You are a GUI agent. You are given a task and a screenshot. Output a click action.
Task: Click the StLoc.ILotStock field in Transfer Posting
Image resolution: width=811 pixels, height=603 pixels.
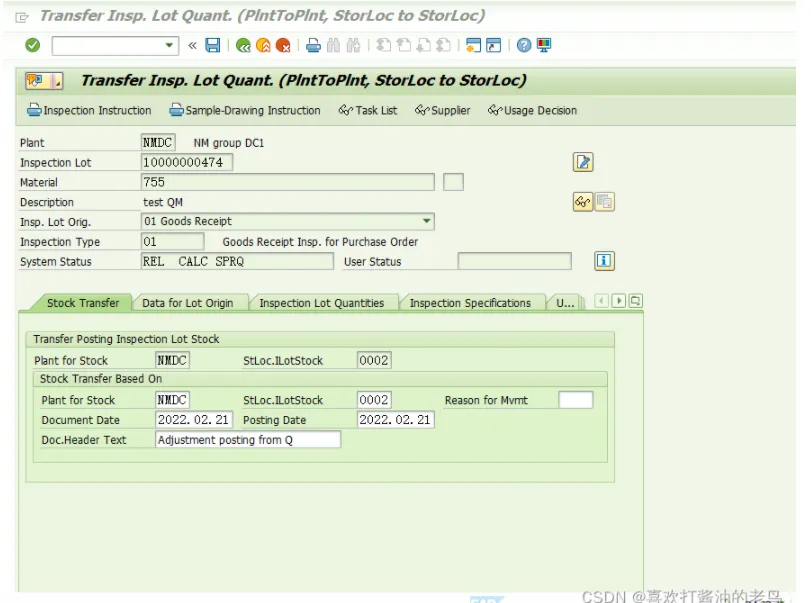(374, 360)
